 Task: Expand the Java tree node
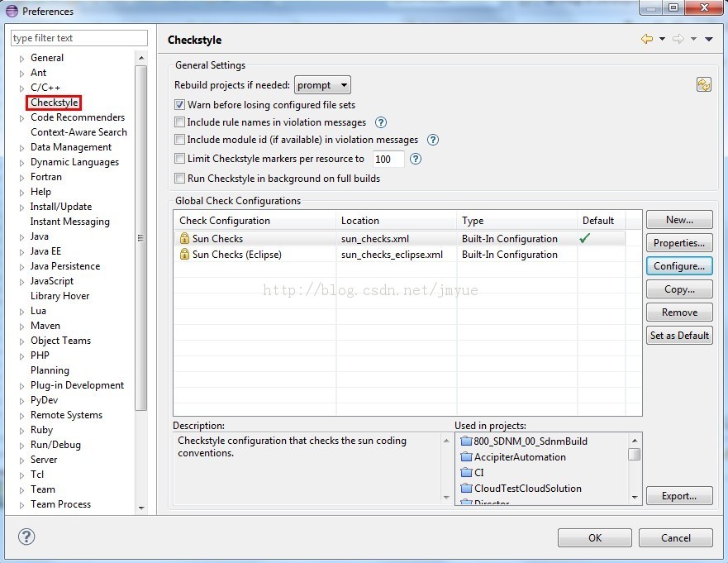22,237
